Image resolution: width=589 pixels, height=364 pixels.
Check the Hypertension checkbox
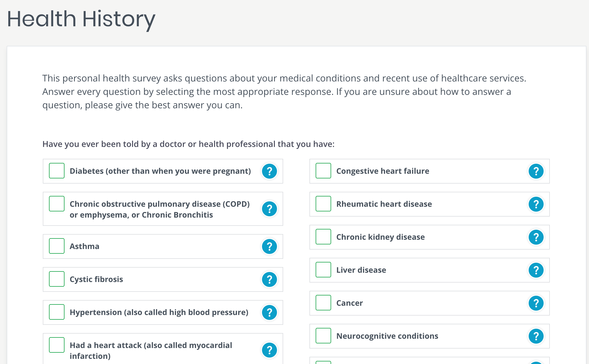(57, 312)
